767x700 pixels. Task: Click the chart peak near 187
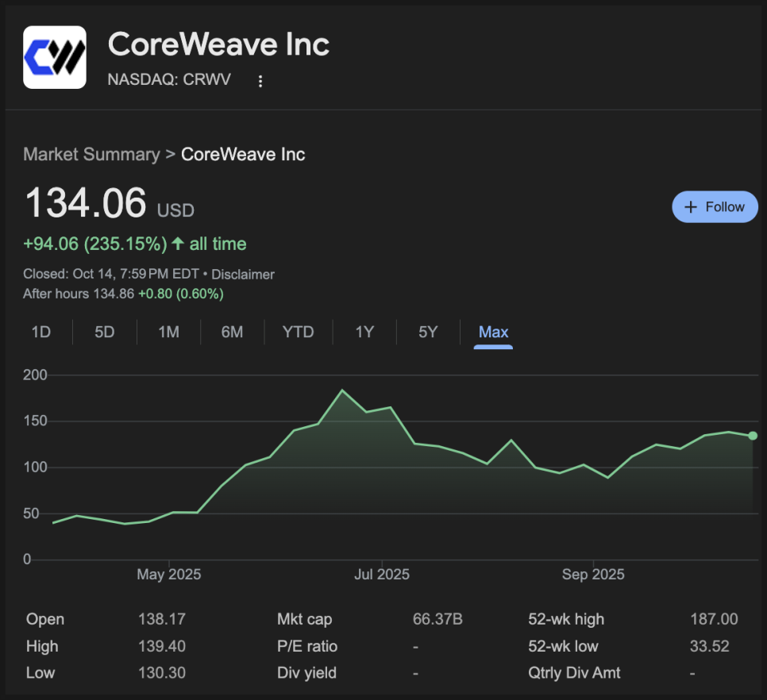342,390
